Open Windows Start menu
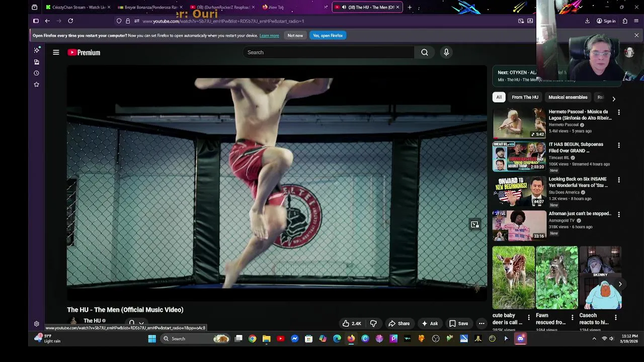The height and width of the screenshot is (362, 644). (x=152, y=339)
